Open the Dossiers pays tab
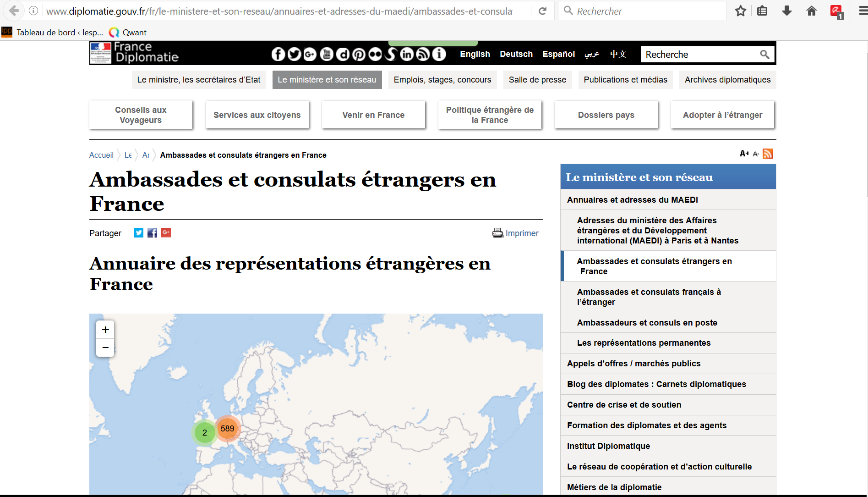 click(606, 115)
